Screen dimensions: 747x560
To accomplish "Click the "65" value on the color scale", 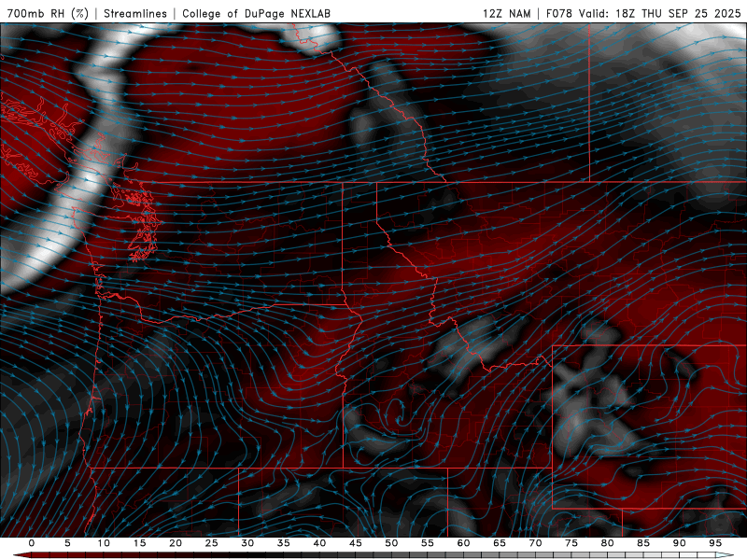I will (500, 543).
